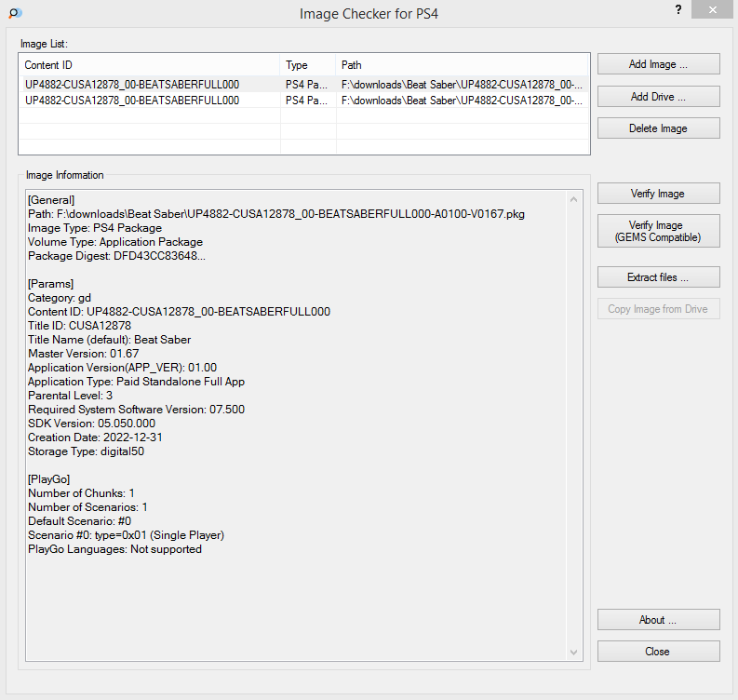Image resolution: width=738 pixels, height=700 pixels.
Task: Click the full .pkg Path line in Image Information
Action: click(x=276, y=214)
